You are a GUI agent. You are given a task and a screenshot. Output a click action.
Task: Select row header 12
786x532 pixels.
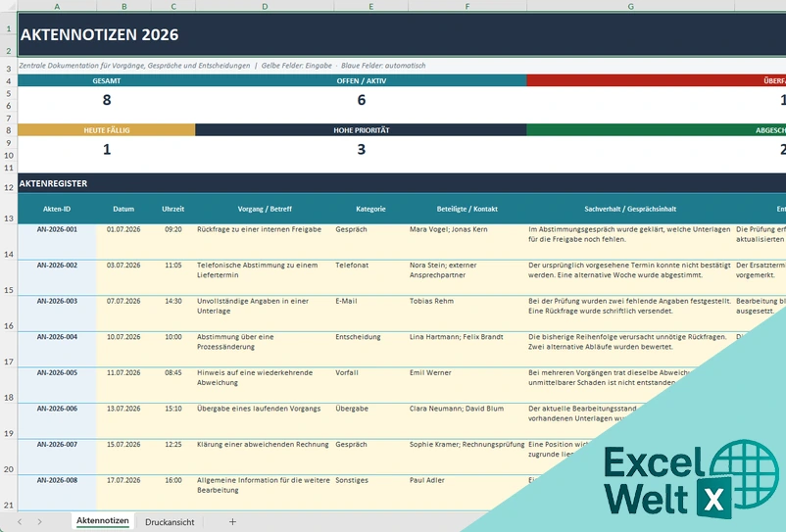click(9, 183)
